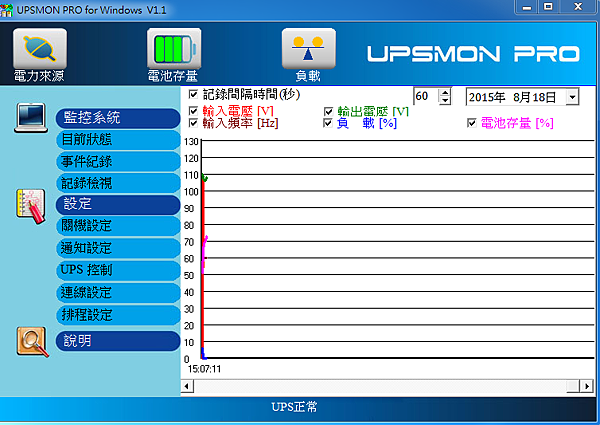The image size is (600, 425).
Task: Click the laptop monitor icon beside 監控系統
Action: (x=31, y=118)
